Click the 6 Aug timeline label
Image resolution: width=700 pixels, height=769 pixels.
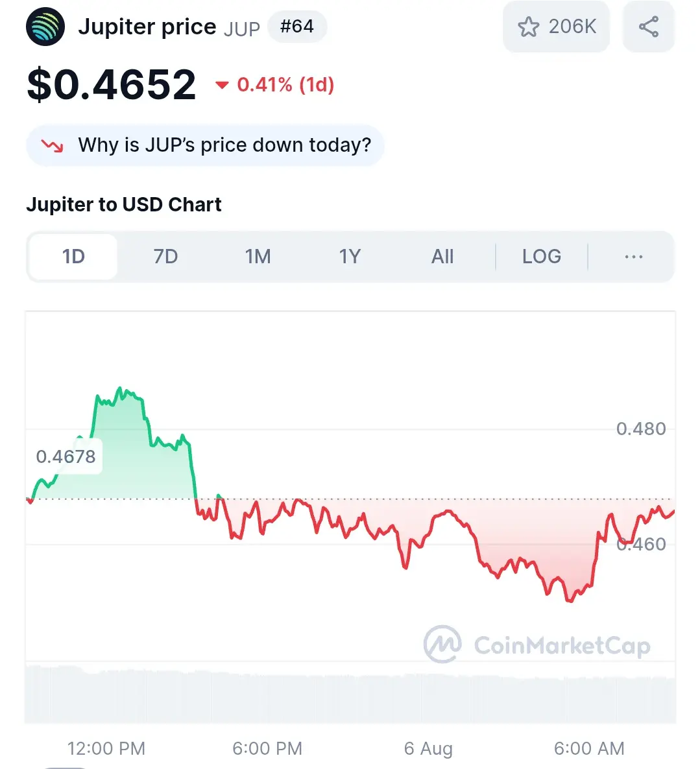pos(428,748)
